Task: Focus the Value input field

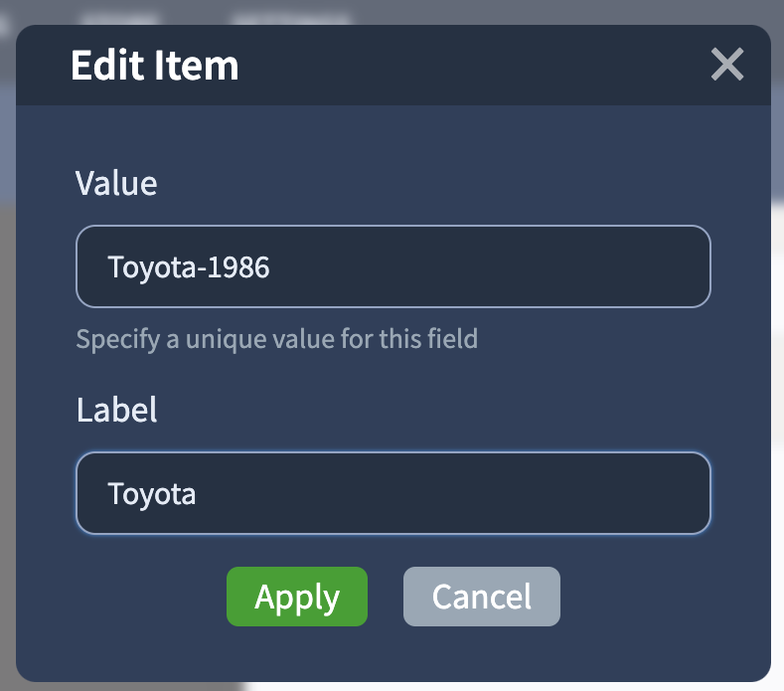Action: click(x=393, y=266)
